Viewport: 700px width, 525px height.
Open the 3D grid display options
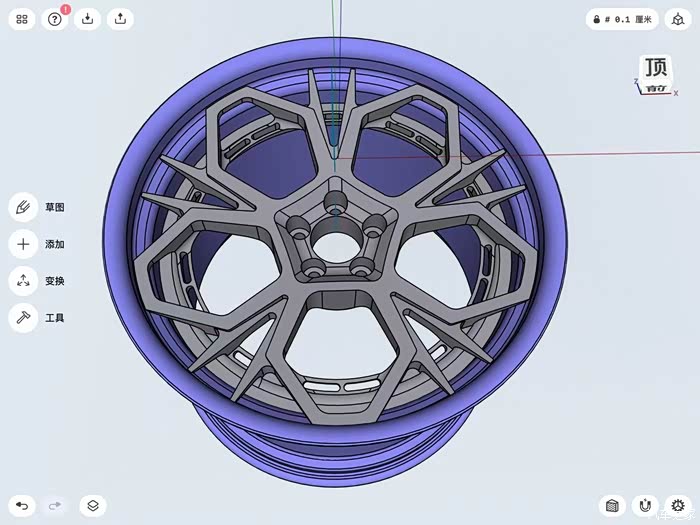pos(612,506)
